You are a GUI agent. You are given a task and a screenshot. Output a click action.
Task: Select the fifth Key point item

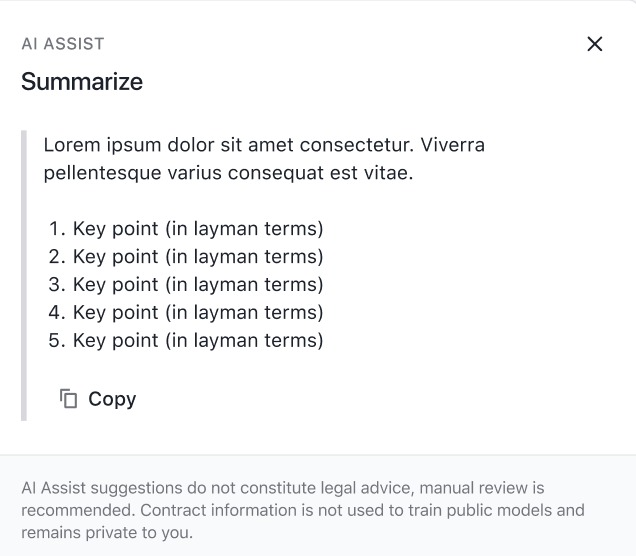(x=186, y=341)
